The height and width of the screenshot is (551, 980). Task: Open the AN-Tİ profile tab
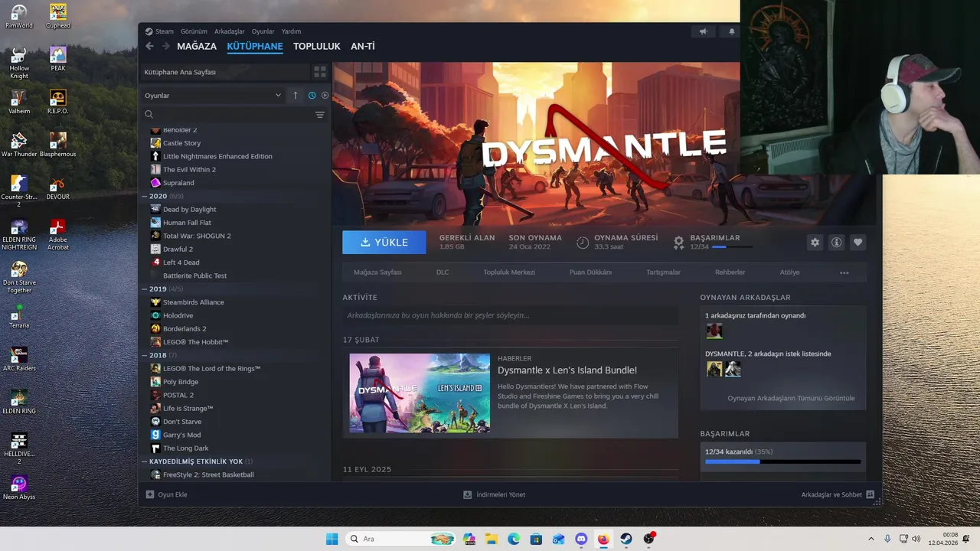[363, 47]
